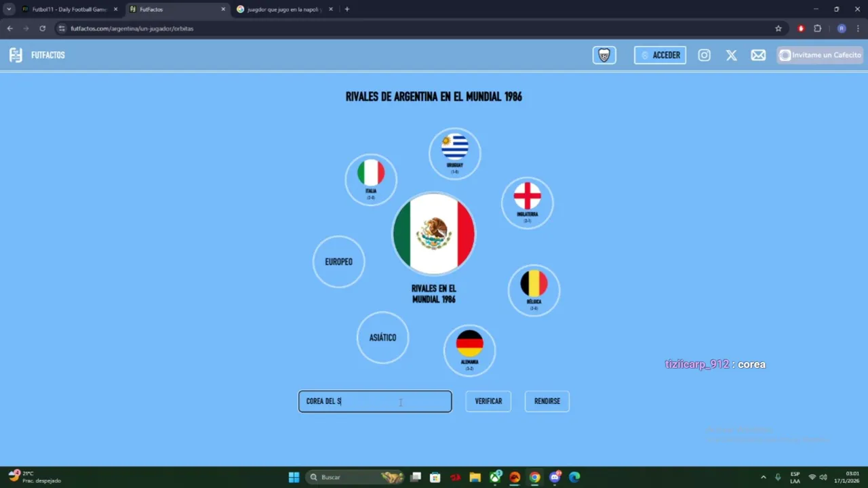868x488 pixels.
Task: Select the Alemania flag circle
Action: (470, 350)
